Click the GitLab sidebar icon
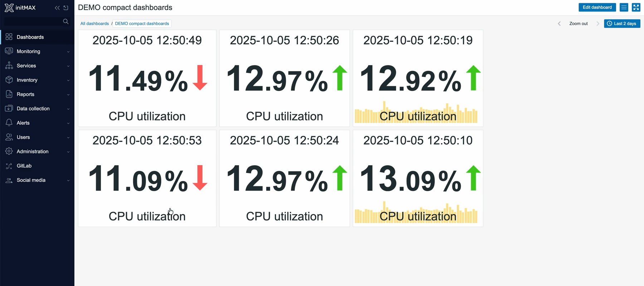Viewport: 644px width, 286px height. (x=9, y=166)
